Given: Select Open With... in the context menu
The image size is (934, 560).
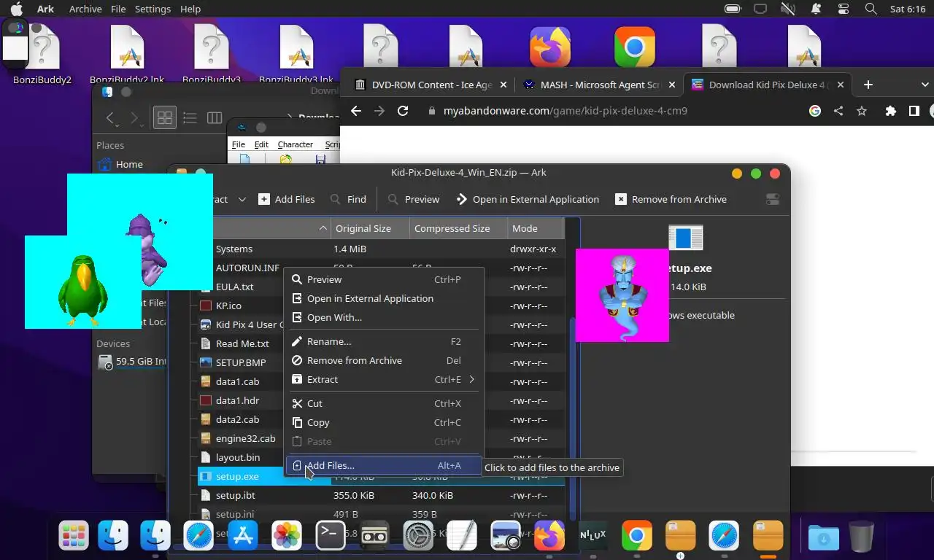Looking at the screenshot, I should coord(384,317).
